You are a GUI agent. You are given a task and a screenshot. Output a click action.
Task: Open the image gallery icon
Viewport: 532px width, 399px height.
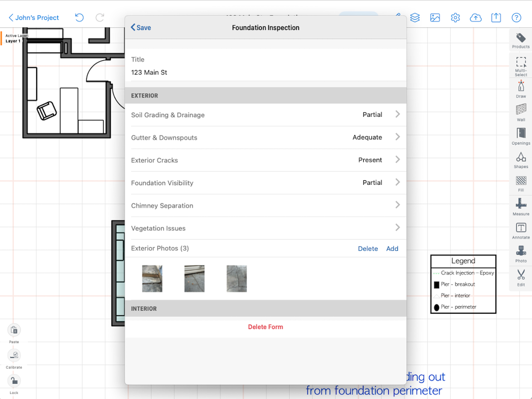point(435,18)
